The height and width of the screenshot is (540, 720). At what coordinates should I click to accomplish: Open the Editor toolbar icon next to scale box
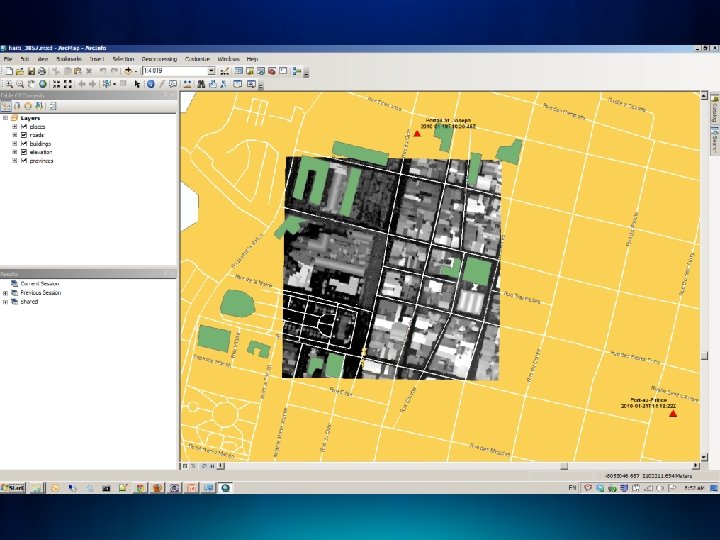[x=225, y=71]
